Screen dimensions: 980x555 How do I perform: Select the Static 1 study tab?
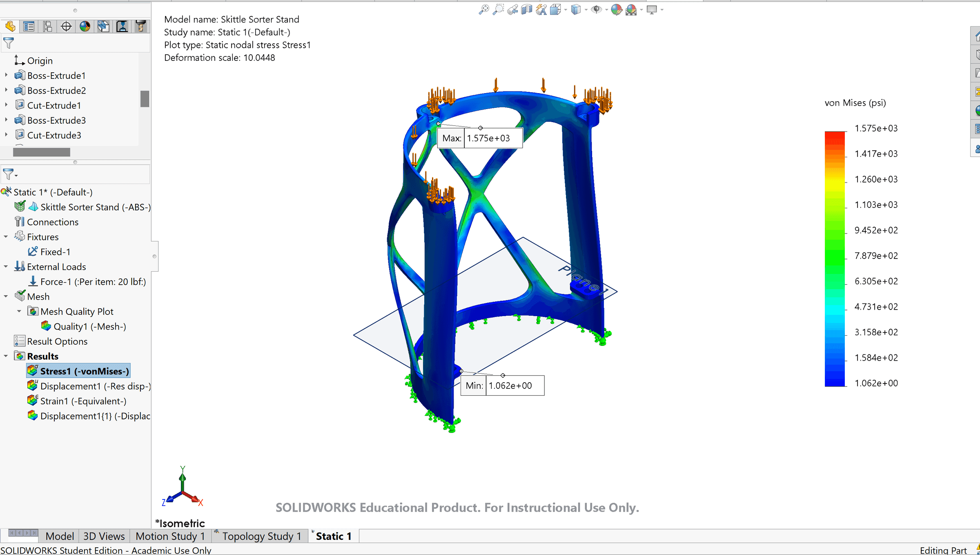pos(334,536)
